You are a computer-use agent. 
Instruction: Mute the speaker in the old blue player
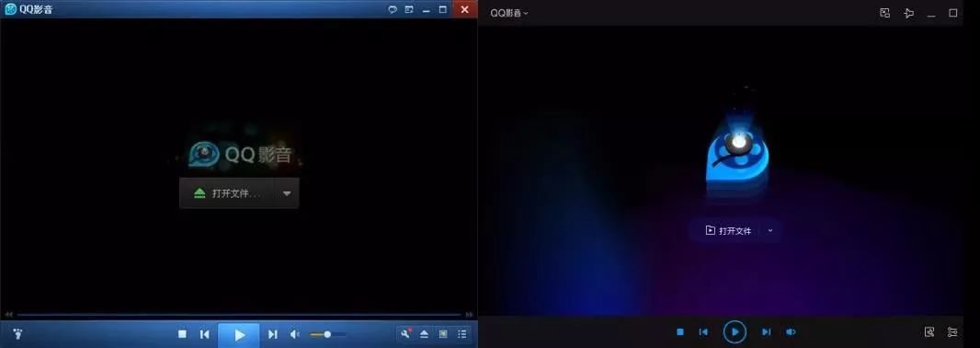pyautogui.click(x=295, y=334)
